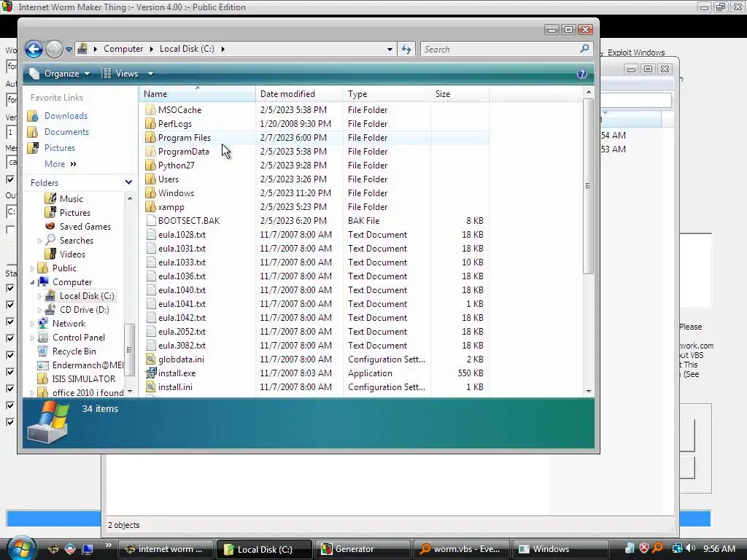Screen dimensions: 747x560
Task: Open the recent pages dropdown next to Forward
Action: tap(69, 49)
